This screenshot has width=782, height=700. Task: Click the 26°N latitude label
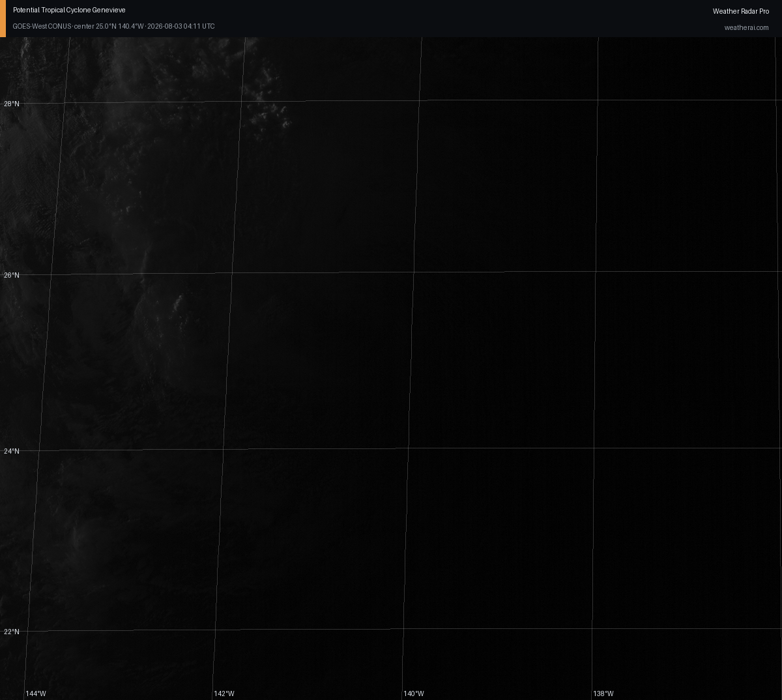[12, 276]
